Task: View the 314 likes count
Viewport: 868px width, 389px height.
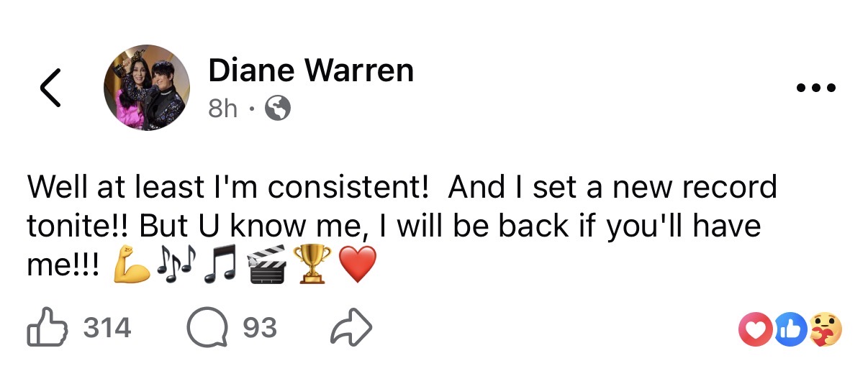Action: [x=107, y=328]
